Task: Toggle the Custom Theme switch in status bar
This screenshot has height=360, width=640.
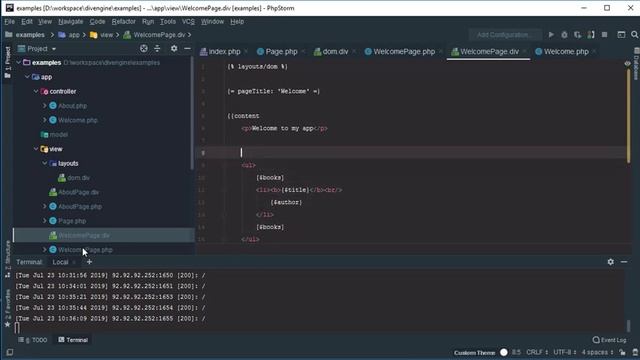Action: [x=504, y=352]
